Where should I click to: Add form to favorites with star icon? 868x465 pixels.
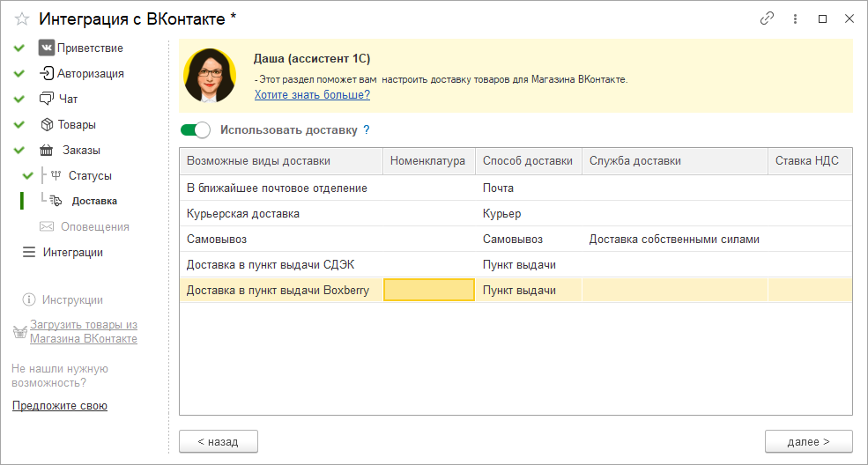tap(21, 19)
